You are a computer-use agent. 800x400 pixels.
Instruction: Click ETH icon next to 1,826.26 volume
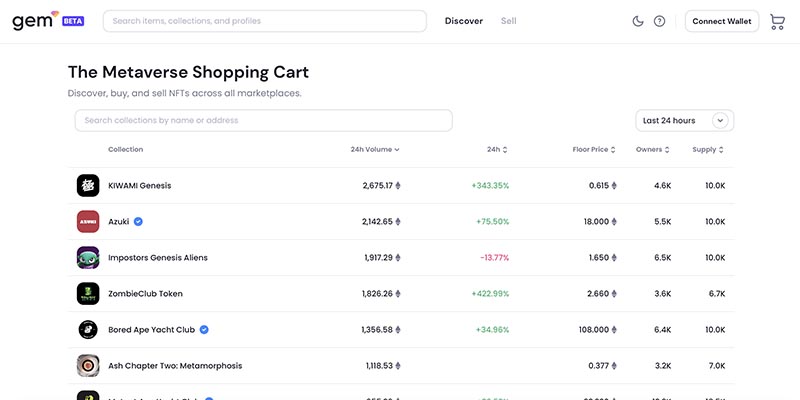click(x=398, y=294)
